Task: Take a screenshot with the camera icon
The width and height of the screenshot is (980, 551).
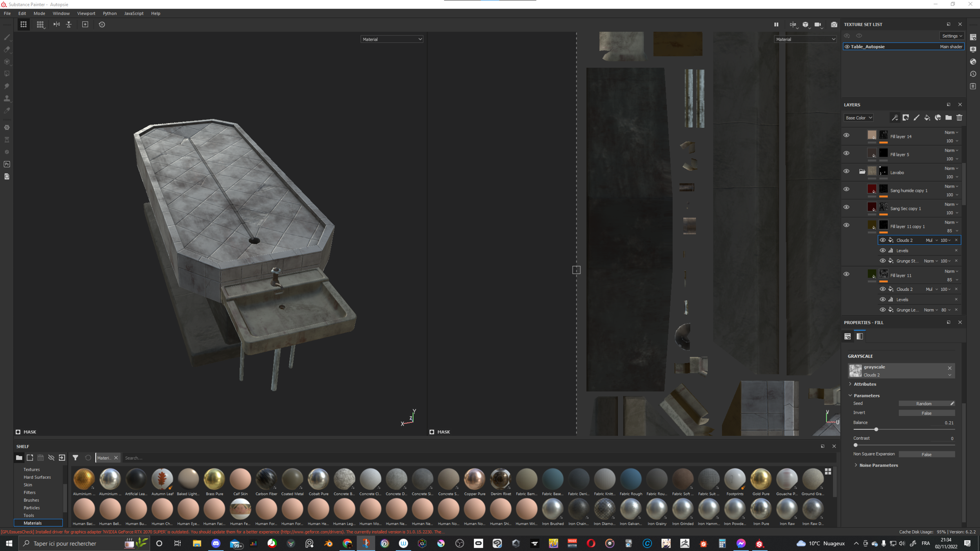Action: tap(834, 24)
